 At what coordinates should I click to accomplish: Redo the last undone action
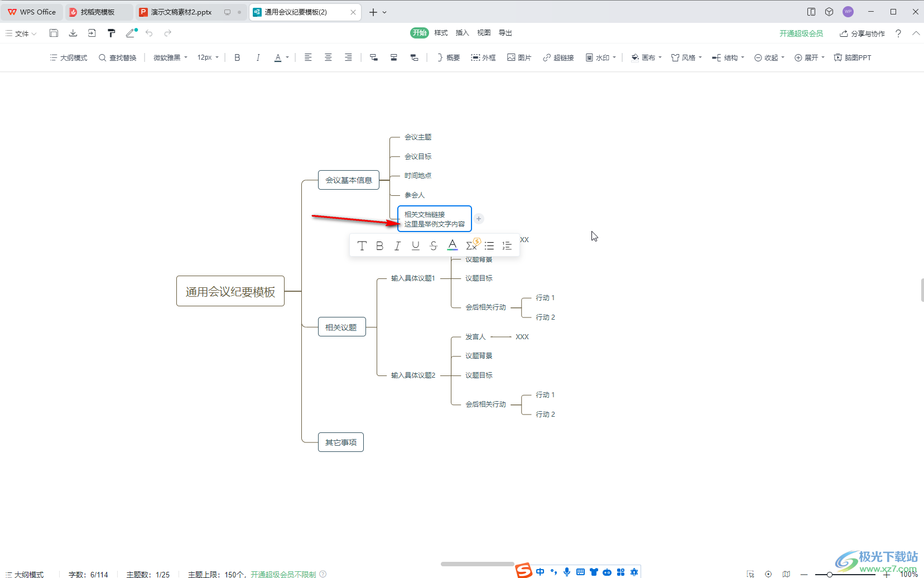coord(168,33)
